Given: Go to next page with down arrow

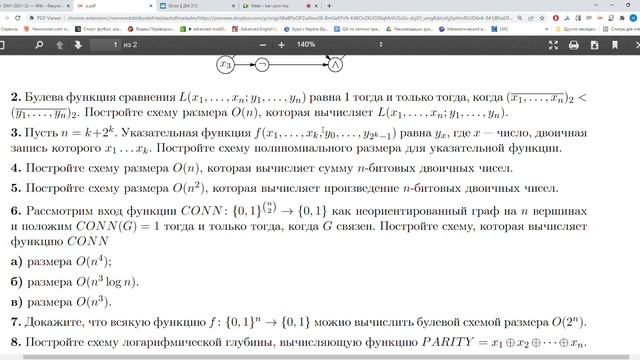Looking at the screenshot, I should [78, 45].
